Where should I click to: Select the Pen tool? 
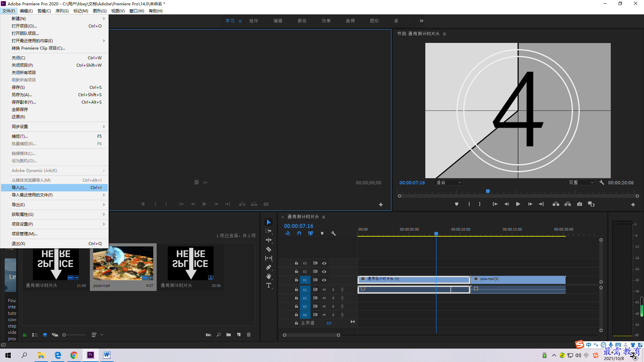(269, 267)
